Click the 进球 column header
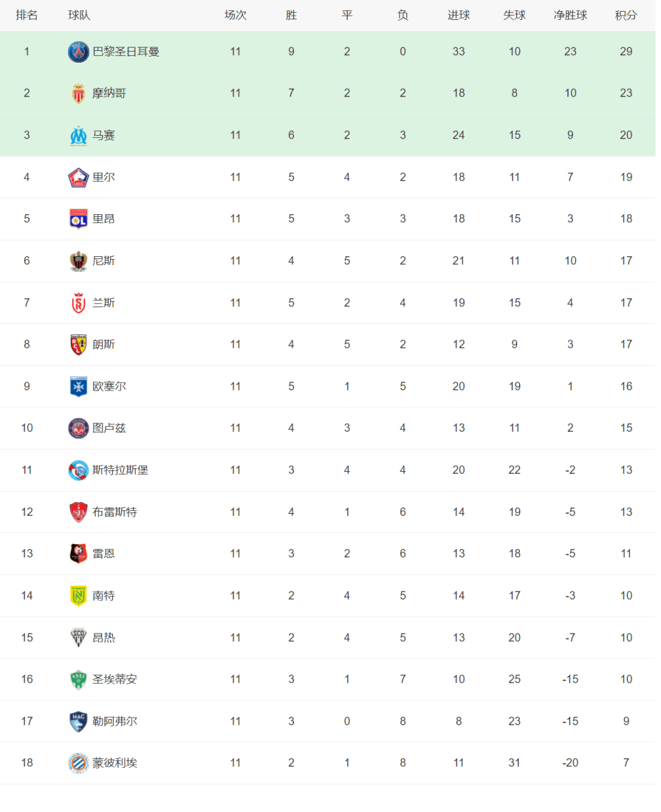The image size is (661, 812). click(459, 15)
